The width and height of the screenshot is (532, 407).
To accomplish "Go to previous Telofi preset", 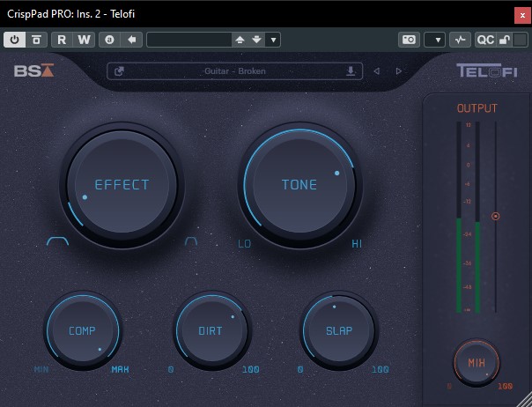I will (x=376, y=71).
